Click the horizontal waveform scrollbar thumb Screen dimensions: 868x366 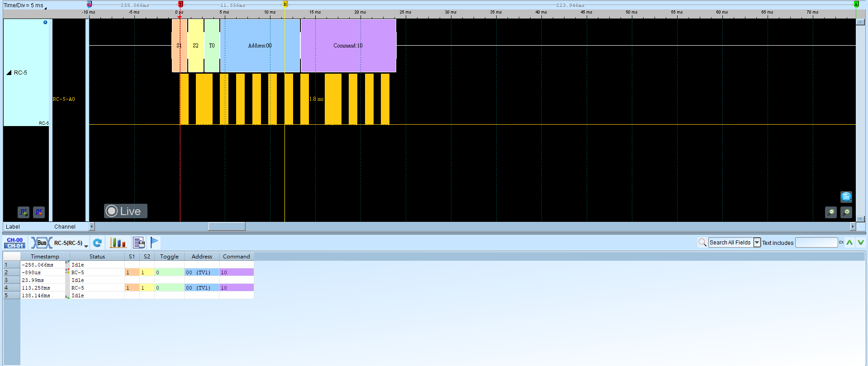[x=227, y=226]
